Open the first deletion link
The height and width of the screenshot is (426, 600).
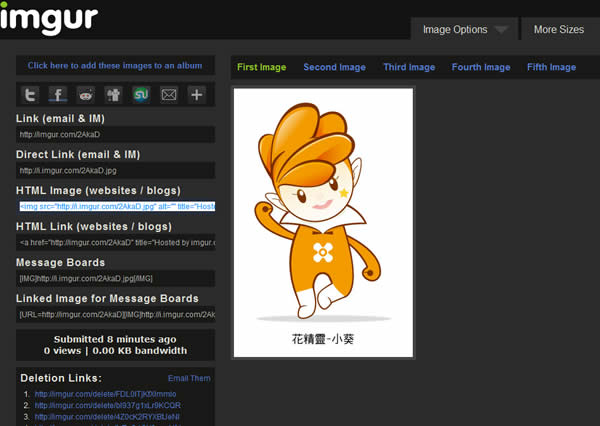click(97, 394)
